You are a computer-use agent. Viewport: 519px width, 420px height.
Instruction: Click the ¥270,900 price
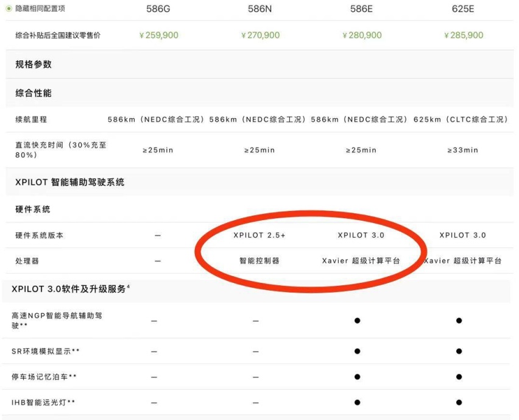pos(260,35)
